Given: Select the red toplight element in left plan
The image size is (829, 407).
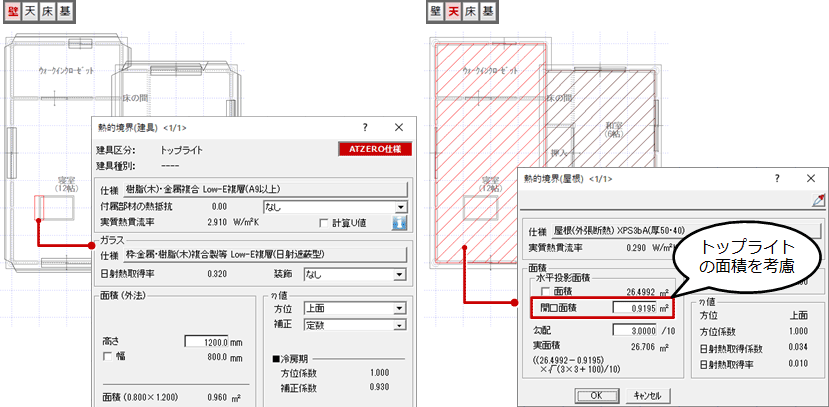Looking at the screenshot, I should [39, 208].
